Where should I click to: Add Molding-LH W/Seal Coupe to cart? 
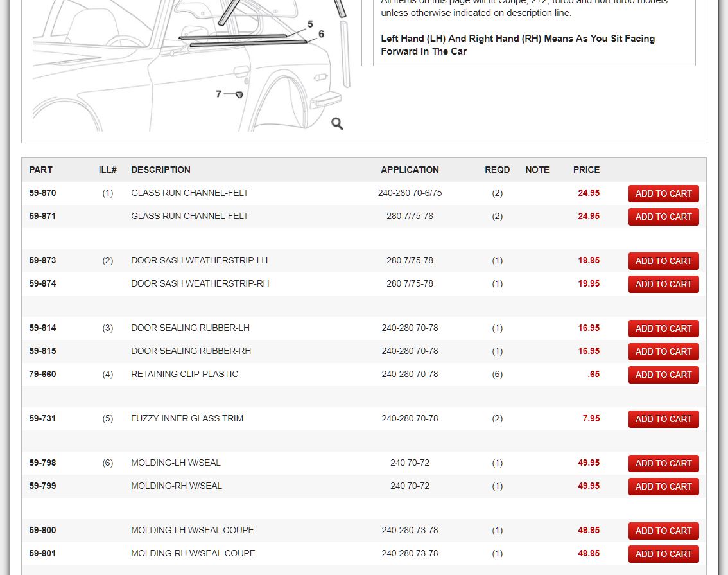point(663,531)
